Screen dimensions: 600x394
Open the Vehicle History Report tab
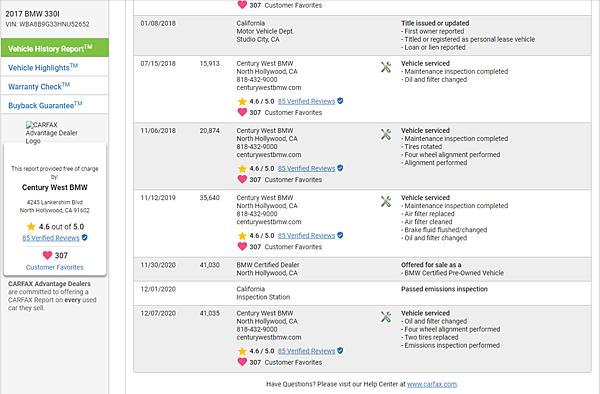click(55, 48)
